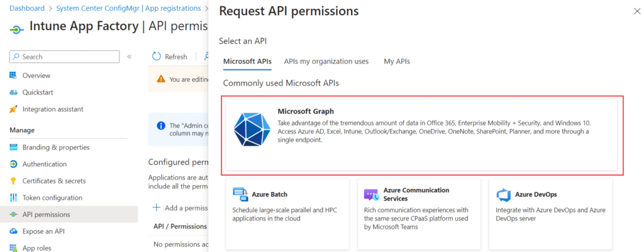Click the Certificates & secrets key icon
The image size is (644, 252).
click(x=14, y=181)
